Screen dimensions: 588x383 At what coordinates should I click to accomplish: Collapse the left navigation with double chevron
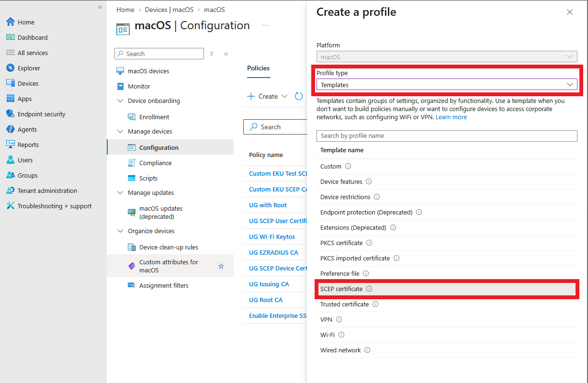[100, 7]
